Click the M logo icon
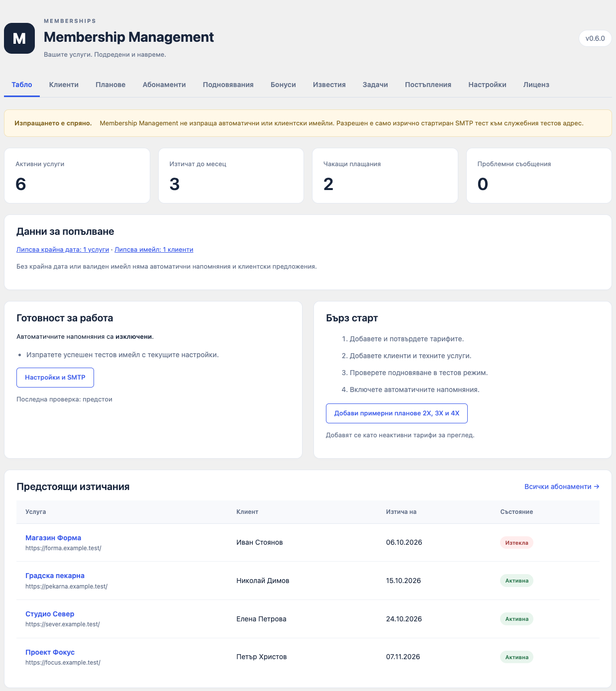616x691 pixels. [19, 38]
